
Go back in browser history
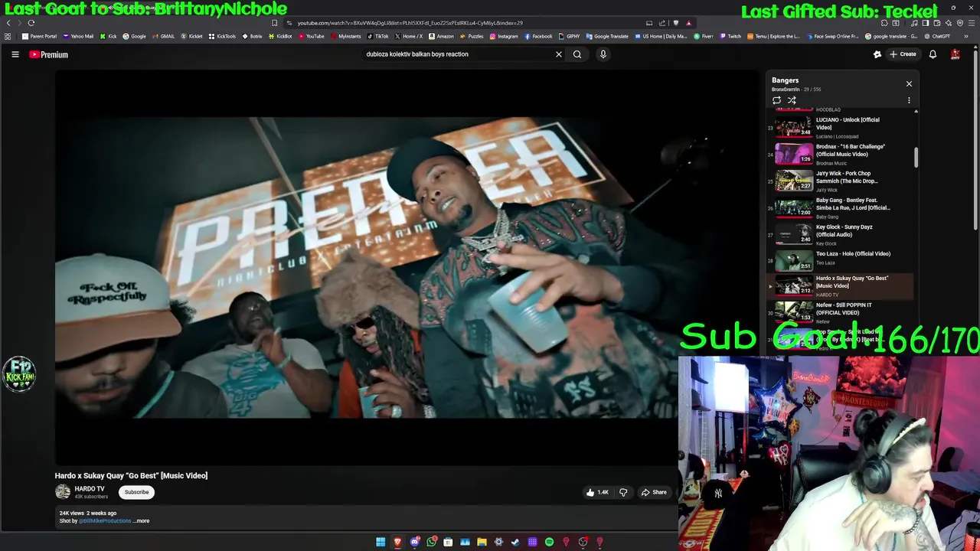coord(8,23)
